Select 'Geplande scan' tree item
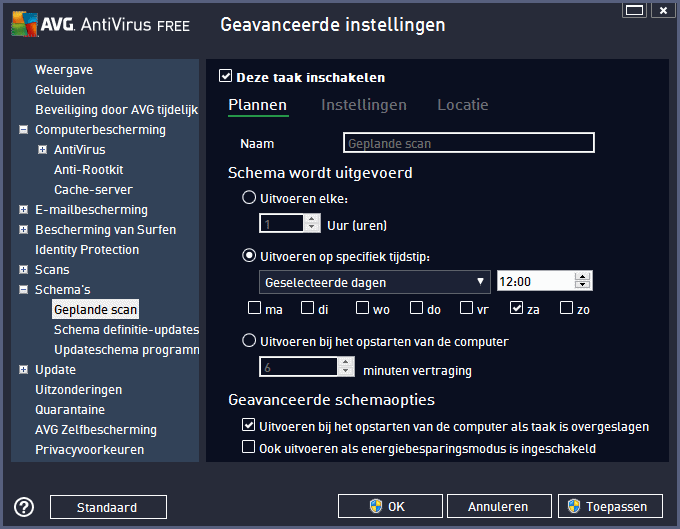 click(95, 310)
